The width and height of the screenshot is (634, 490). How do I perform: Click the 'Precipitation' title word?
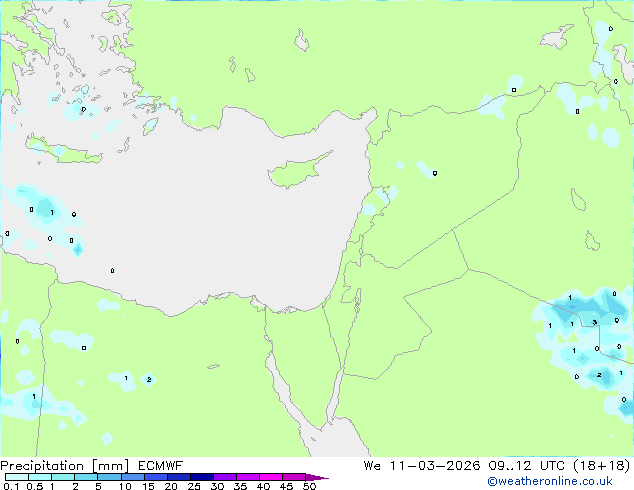pos(42,466)
